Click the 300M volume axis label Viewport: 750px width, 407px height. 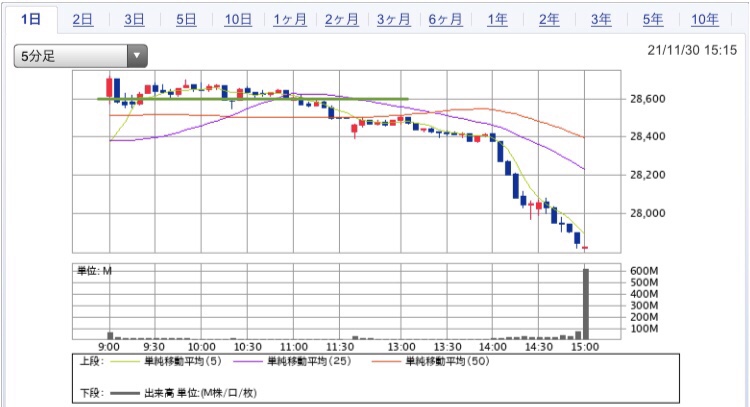[644, 306]
